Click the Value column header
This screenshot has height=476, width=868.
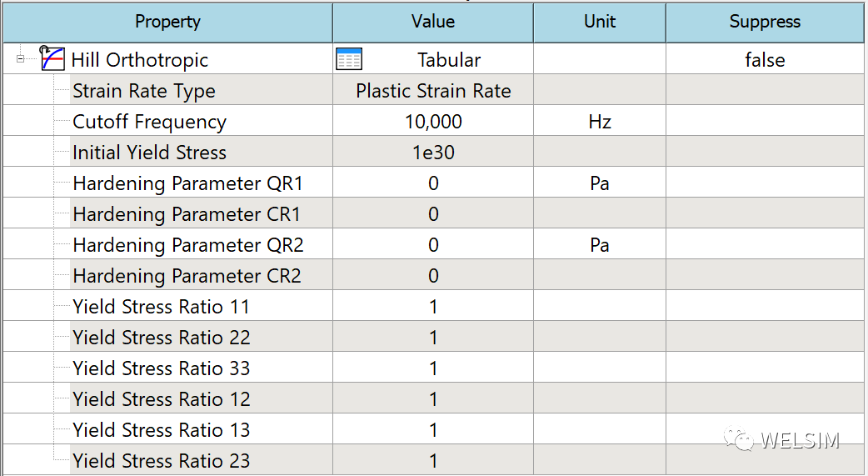click(x=433, y=22)
